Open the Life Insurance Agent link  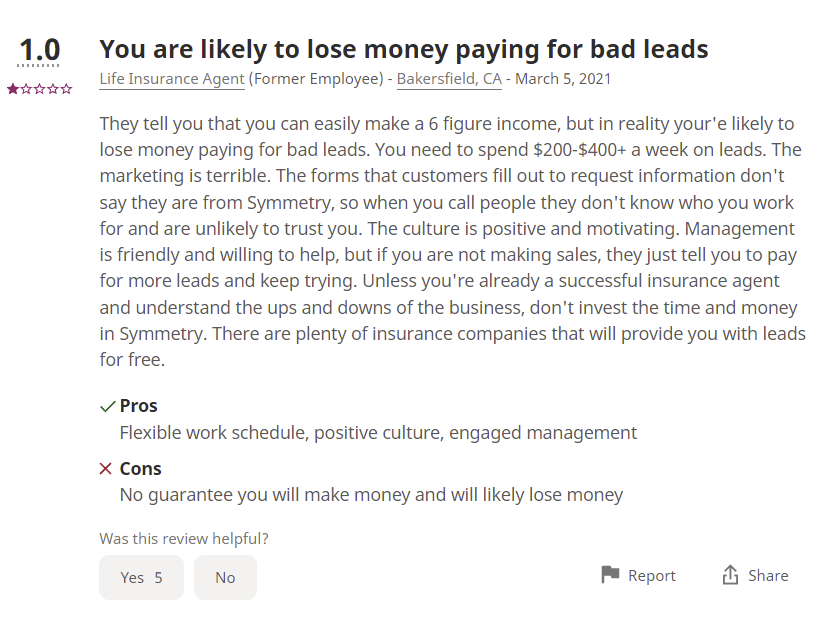(172, 79)
